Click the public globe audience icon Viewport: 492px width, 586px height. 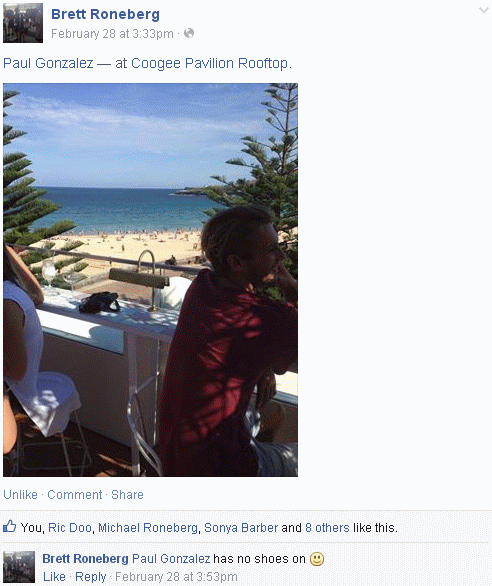click(x=189, y=33)
